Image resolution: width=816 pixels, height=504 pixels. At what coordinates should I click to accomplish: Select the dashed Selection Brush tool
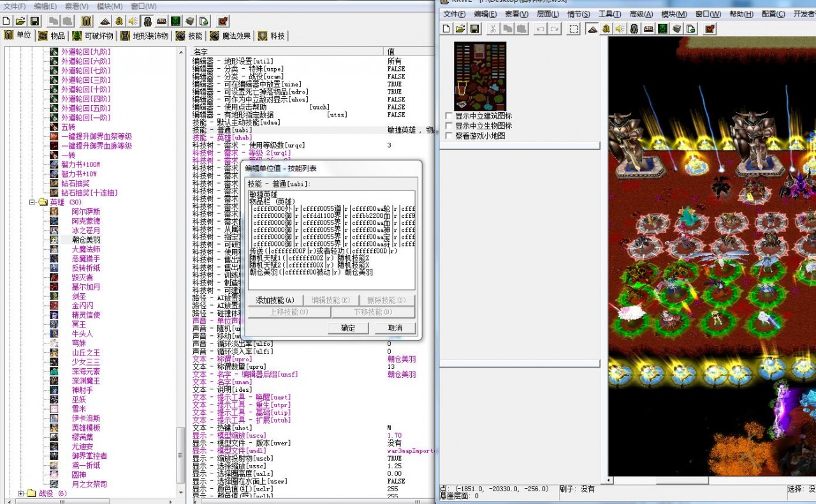tap(574, 29)
